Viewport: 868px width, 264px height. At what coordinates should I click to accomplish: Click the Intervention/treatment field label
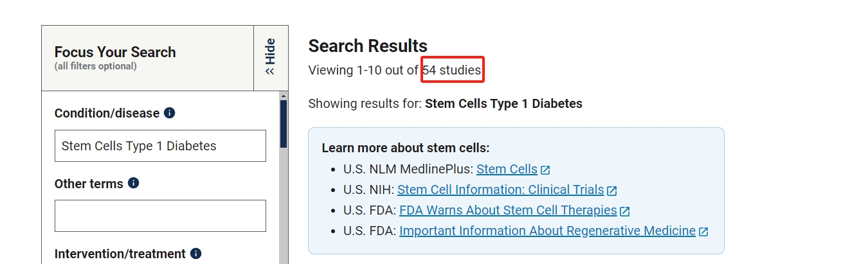[120, 254]
